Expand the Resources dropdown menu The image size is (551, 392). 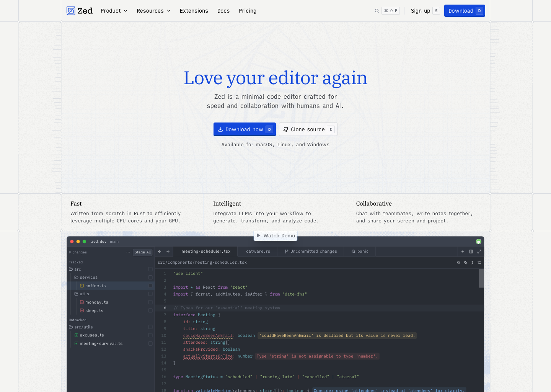153,11
